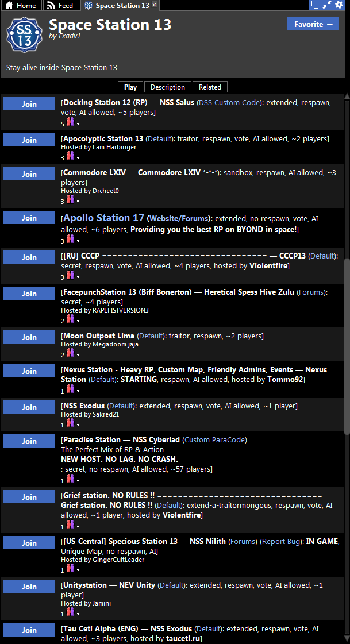Join the Commodore LXIV server

click(x=29, y=174)
